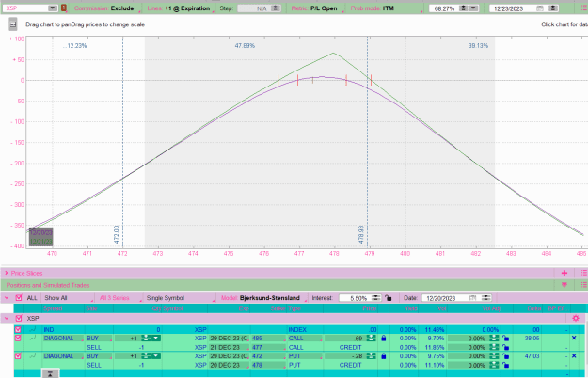Open quantity dropdown on the 485 CALL diagonal row
This screenshot has width=588, height=378.
tap(156, 338)
